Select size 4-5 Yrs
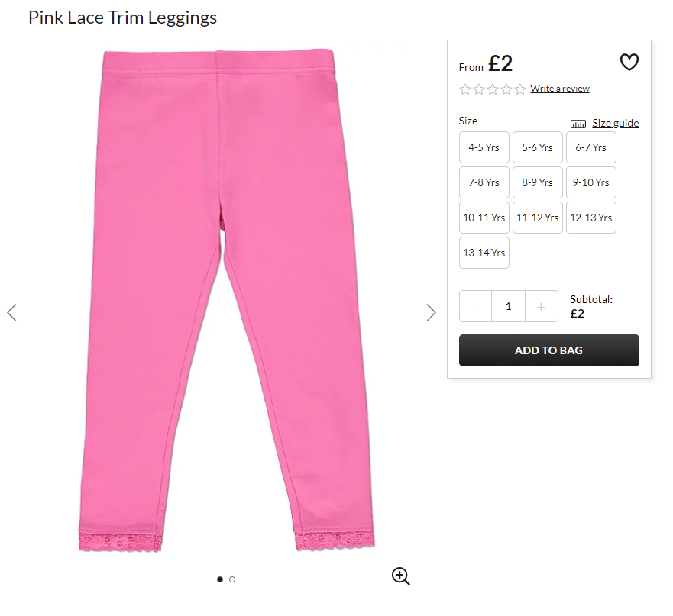 484,147
